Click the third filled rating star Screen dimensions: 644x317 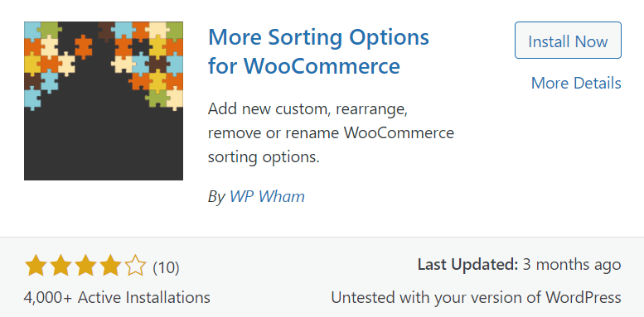[85, 266]
